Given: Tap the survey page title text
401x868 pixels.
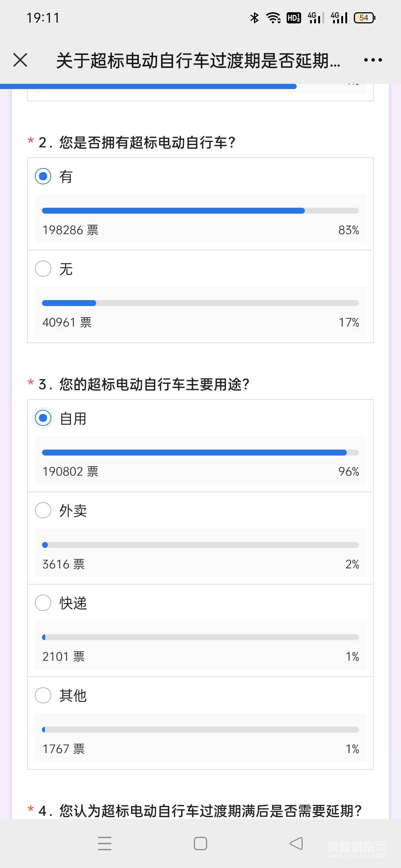Looking at the screenshot, I should (198, 60).
